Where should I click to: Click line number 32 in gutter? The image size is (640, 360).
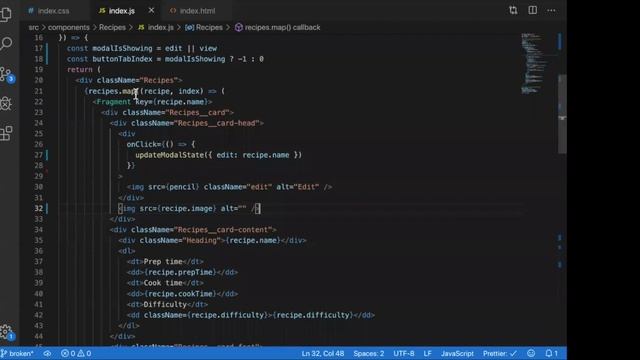click(x=38, y=209)
